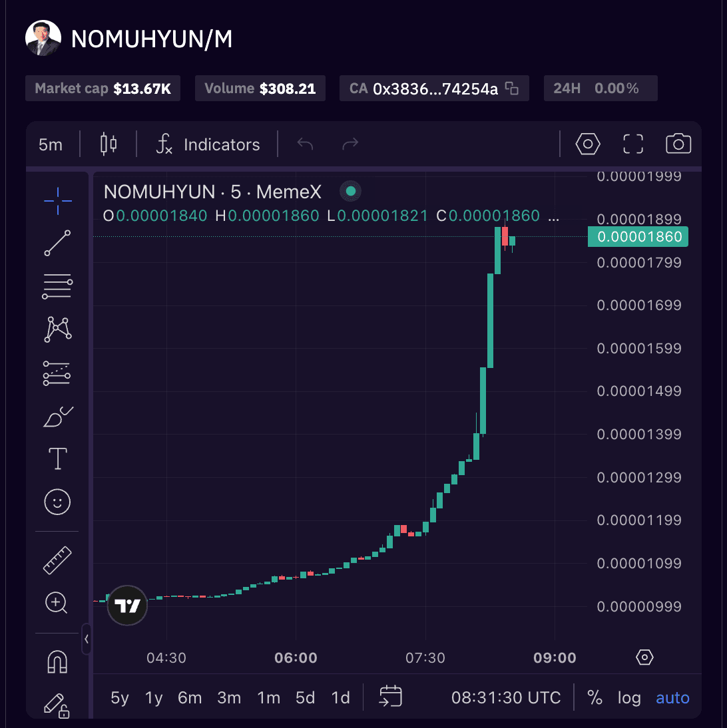Enter fullscreen chart mode
Screen dimensions: 727x728
pos(632,144)
